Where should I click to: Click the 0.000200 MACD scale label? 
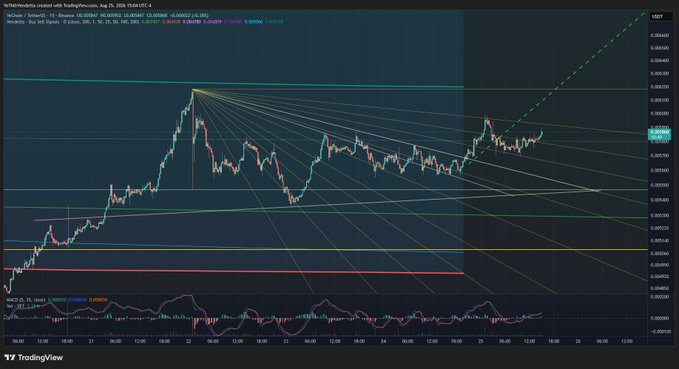coord(659,297)
